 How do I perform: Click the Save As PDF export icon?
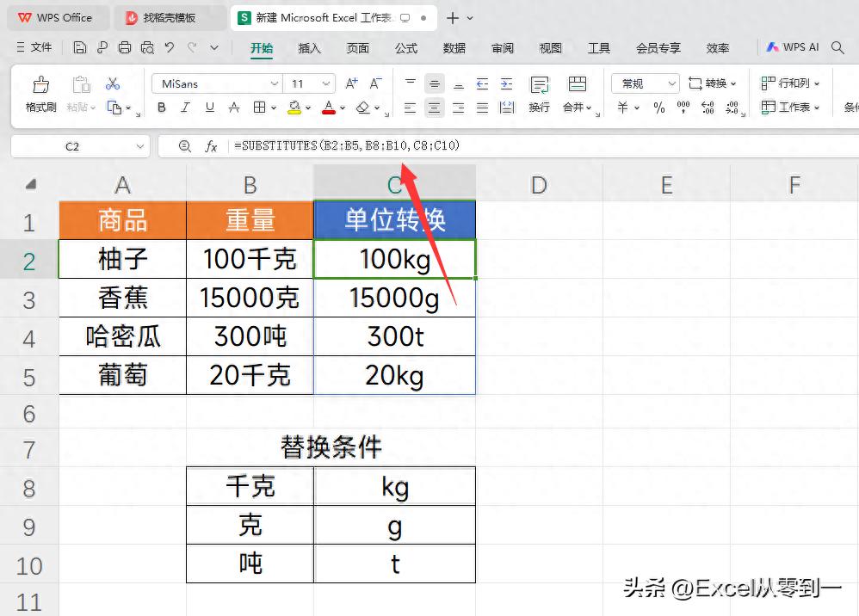click(x=102, y=47)
